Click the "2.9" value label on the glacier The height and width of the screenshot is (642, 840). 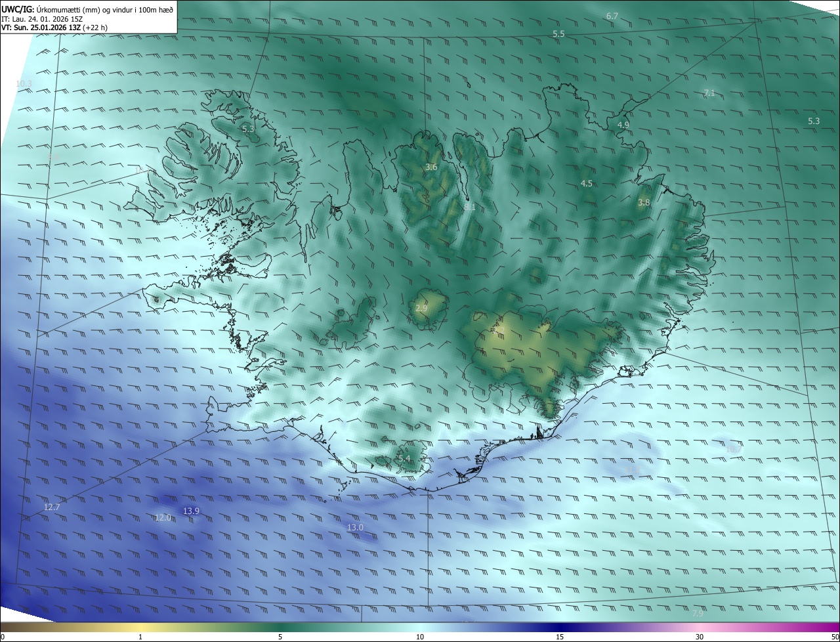(421, 308)
